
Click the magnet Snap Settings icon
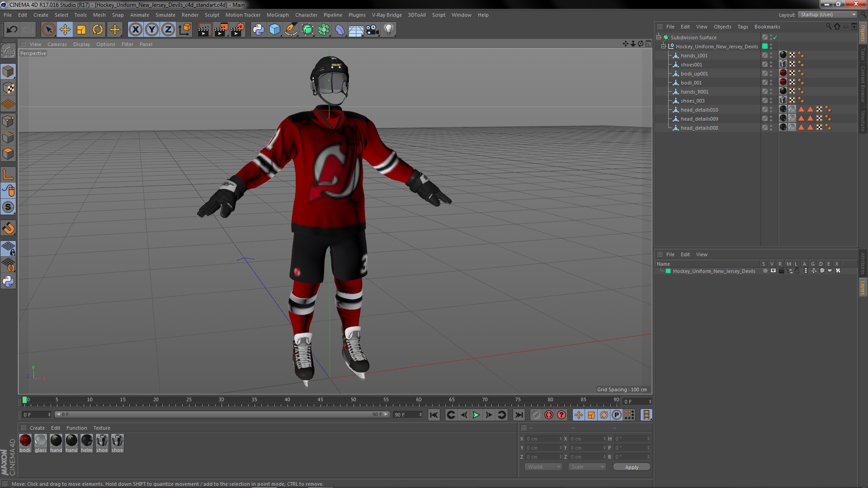pyautogui.click(x=8, y=228)
